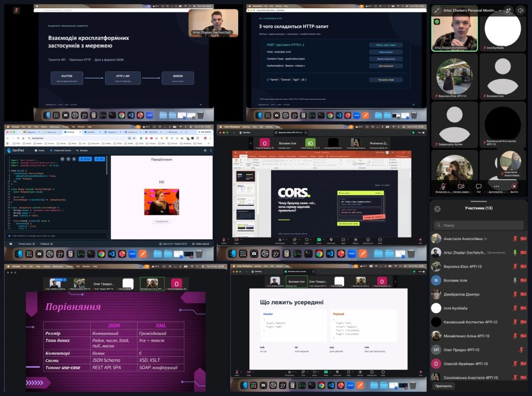Click the format code icon in DartPad editor
This screenshot has width=532, height=396.
[74, 159]
